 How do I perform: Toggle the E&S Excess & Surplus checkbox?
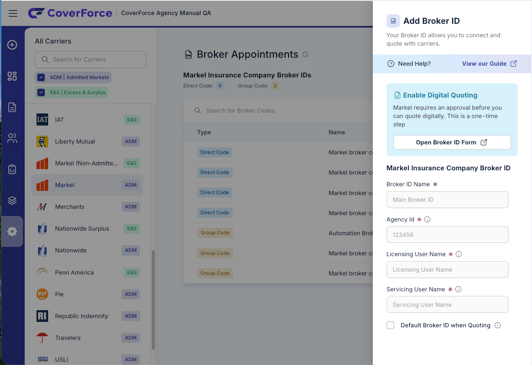[41, 92]
